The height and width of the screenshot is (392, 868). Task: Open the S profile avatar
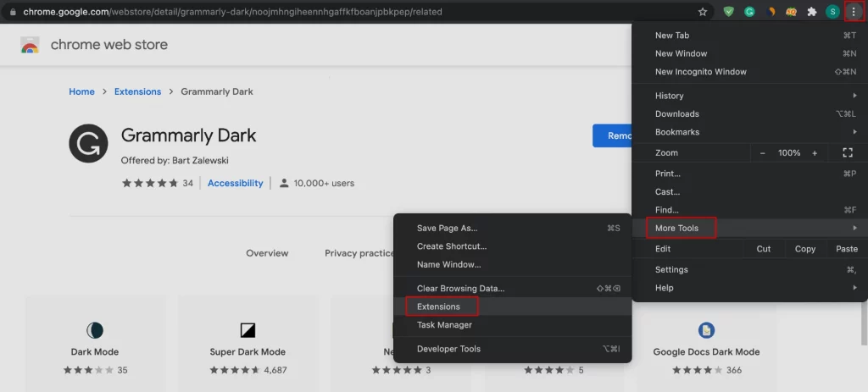832,12
